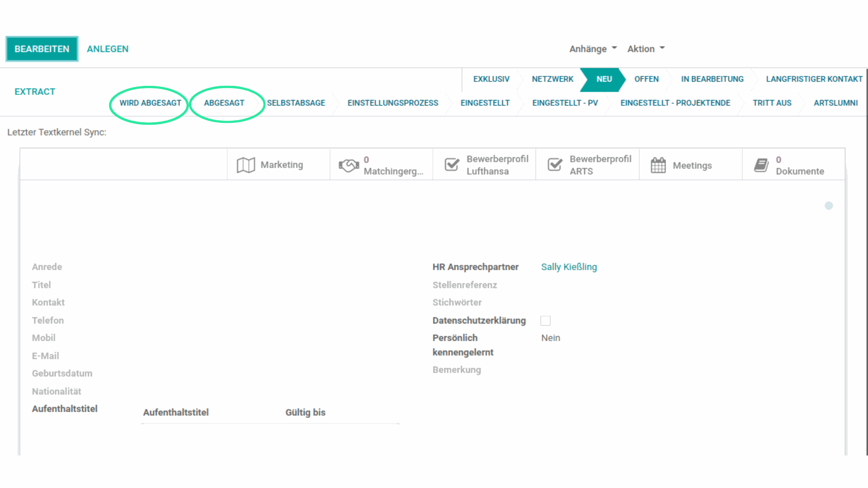Click the Meetings calendar icon
The height and width of the screenshot is (488, 868).
pyautogui.click(x=658, y=165)
